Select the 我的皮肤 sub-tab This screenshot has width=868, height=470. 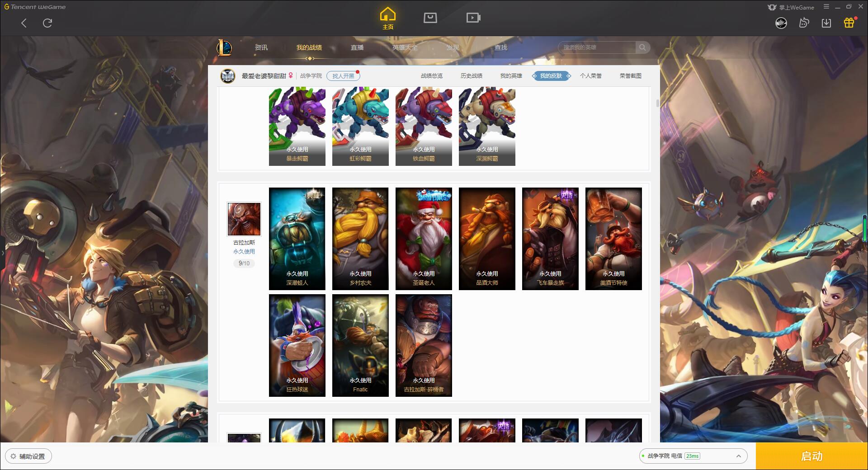[551, 76]
